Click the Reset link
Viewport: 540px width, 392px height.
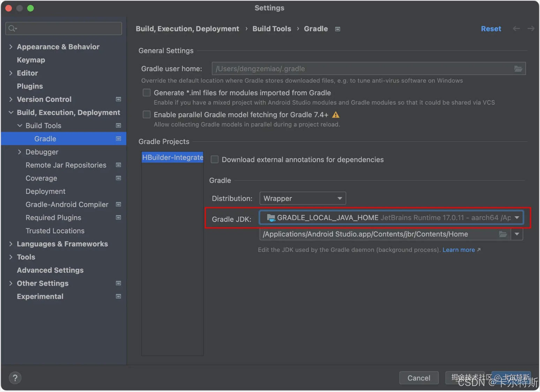pos(491,29)
